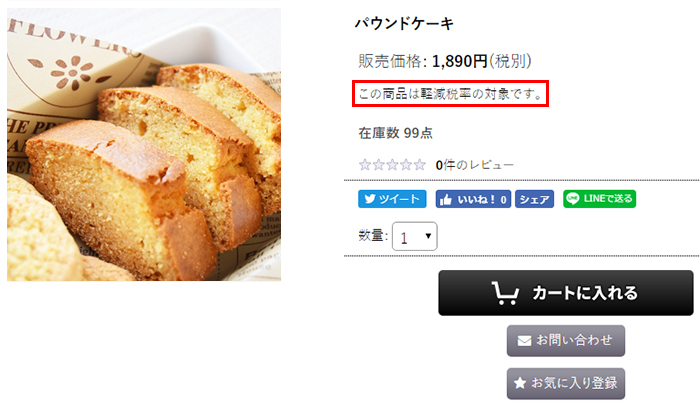Viewport: 700px width, 406px height.
Task: Send with the LINEで送る button
Action: 600,199
